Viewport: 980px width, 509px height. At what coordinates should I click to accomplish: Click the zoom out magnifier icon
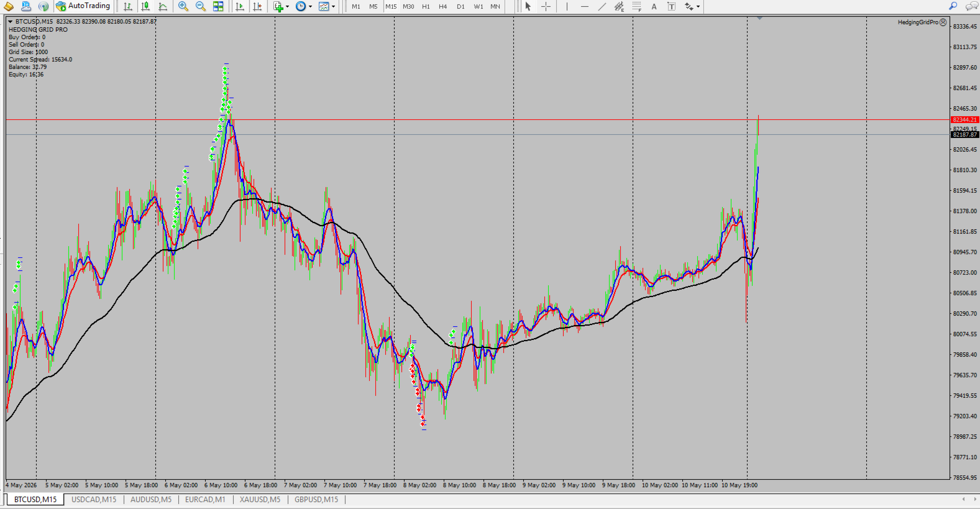(x=201, y=6)
